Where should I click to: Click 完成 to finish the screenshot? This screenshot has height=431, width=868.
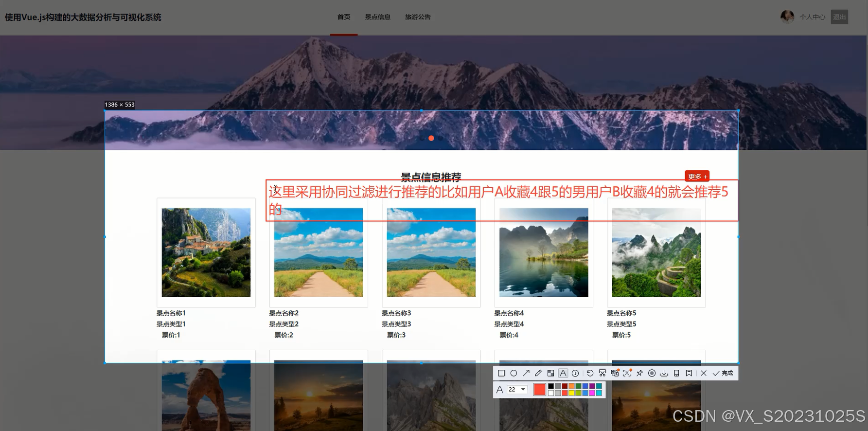coord(723,373)
